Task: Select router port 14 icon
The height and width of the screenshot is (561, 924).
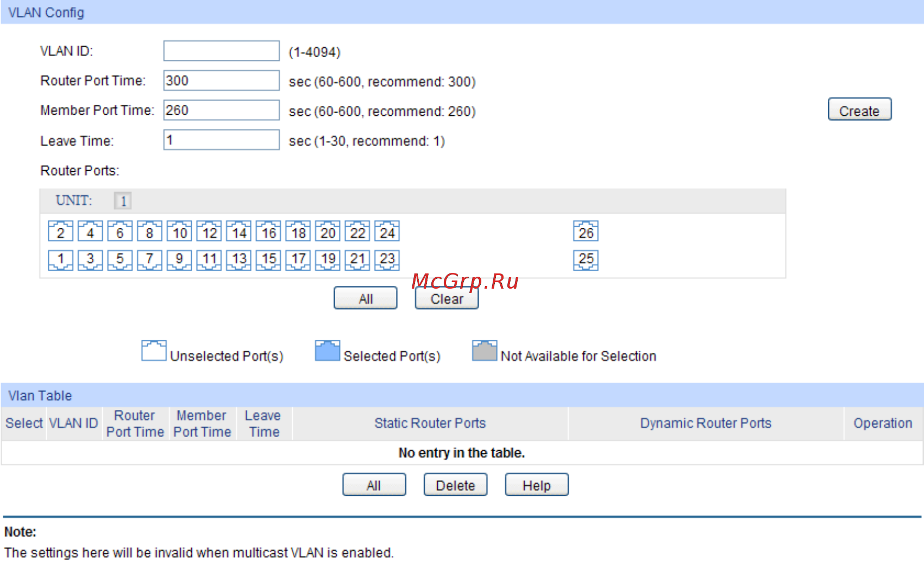Action: [238, 231]
